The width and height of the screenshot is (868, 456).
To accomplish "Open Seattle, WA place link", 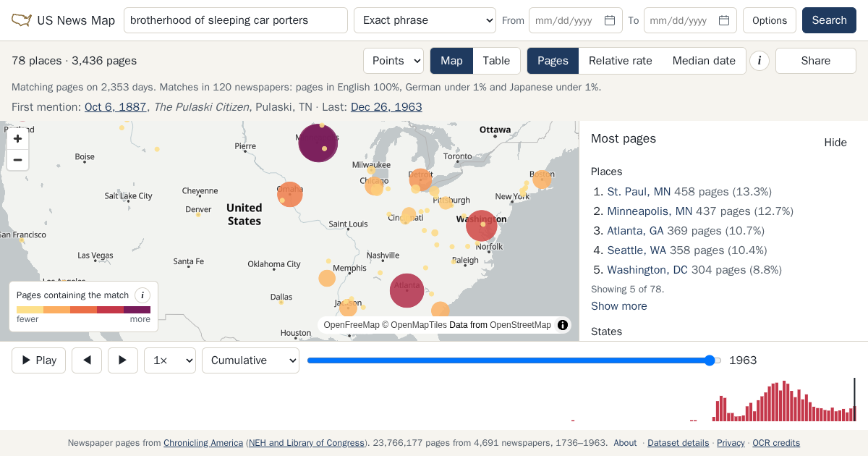I will coord(637,250).
